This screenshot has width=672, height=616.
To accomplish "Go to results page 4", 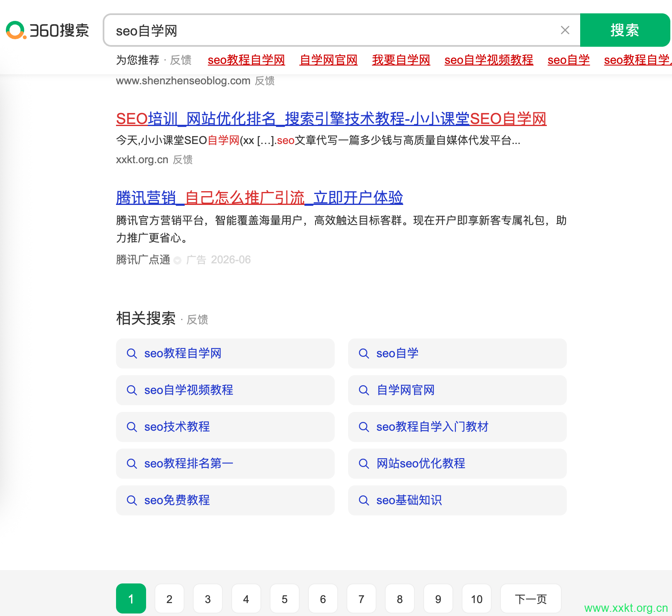I will coord(246,598).
